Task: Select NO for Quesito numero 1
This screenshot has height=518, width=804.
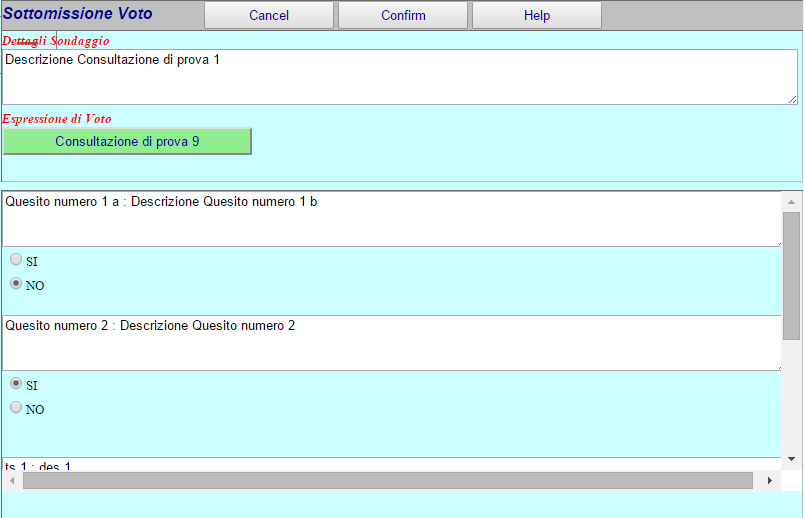Action: tap(16, 284)
